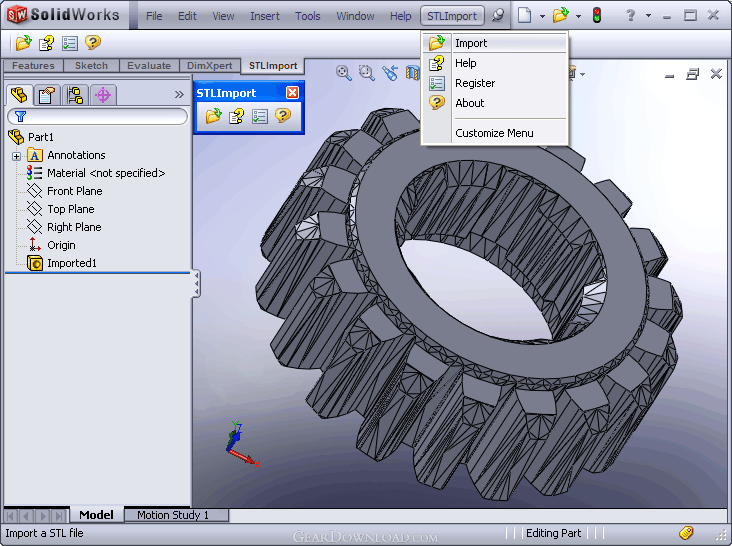Click the title bar Help question mark
The image size is (732, 546).
[631, 15]
